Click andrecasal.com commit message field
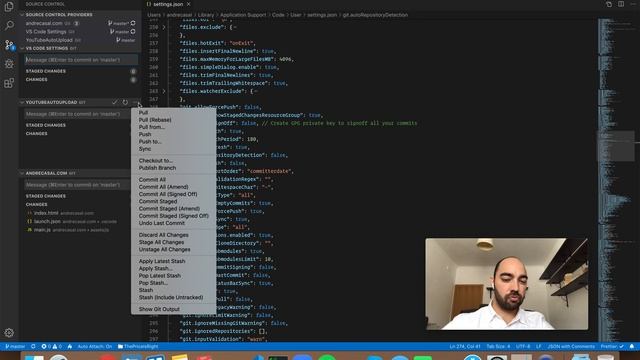Viewport: 640px width, 360px height. (78, 185)
